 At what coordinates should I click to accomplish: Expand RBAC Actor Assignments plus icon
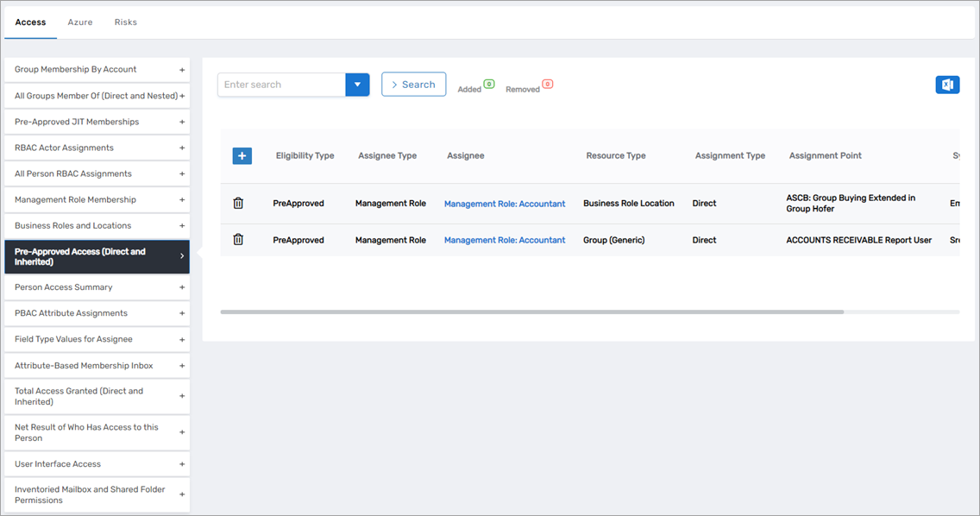click(182, 148)
